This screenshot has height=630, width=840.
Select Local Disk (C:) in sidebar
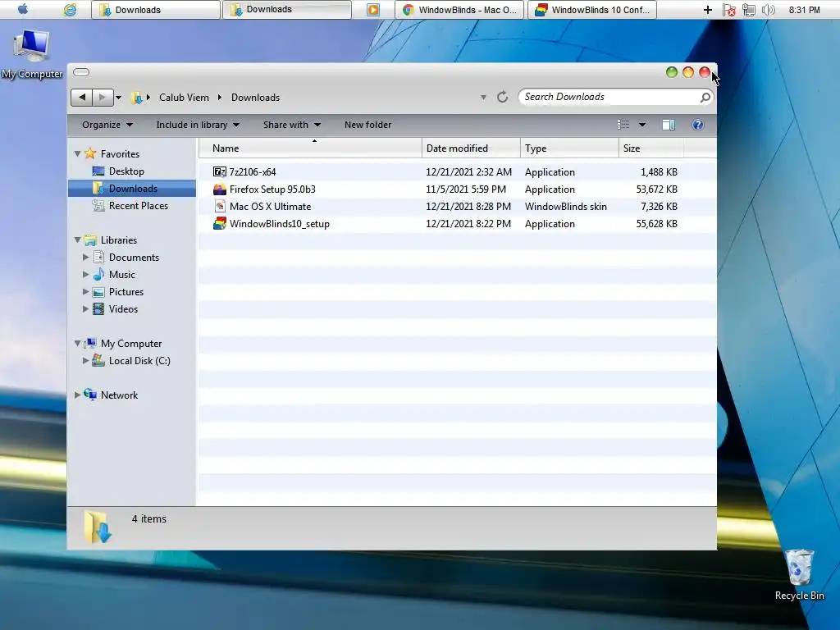(139, 361)
